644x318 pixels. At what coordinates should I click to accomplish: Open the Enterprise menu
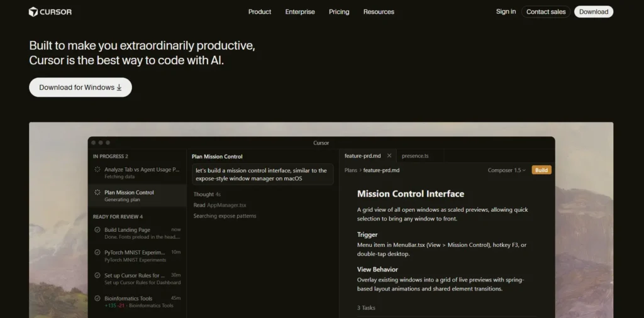(300, 12)
